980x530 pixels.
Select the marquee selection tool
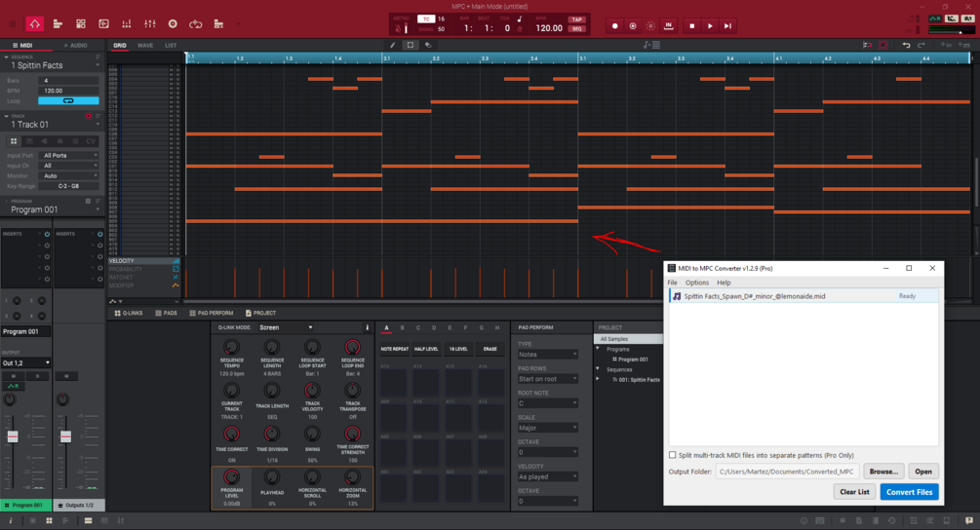click(410, 45)
